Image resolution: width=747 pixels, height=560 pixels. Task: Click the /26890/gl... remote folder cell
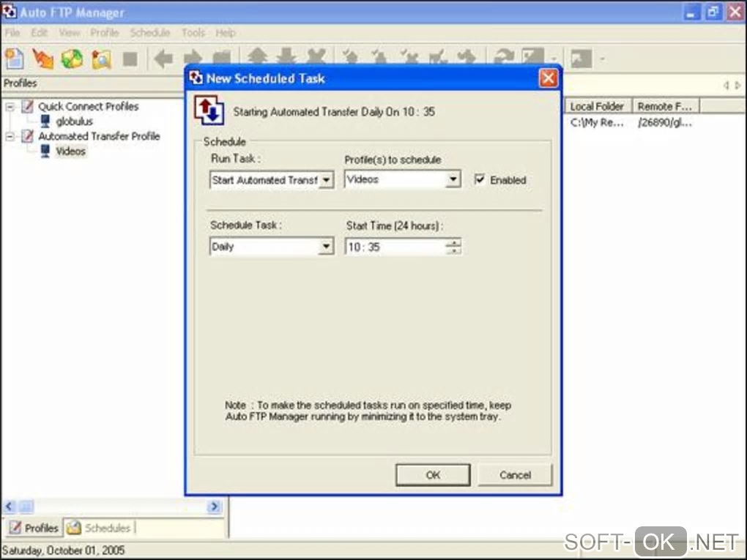[x=664, y=123]
